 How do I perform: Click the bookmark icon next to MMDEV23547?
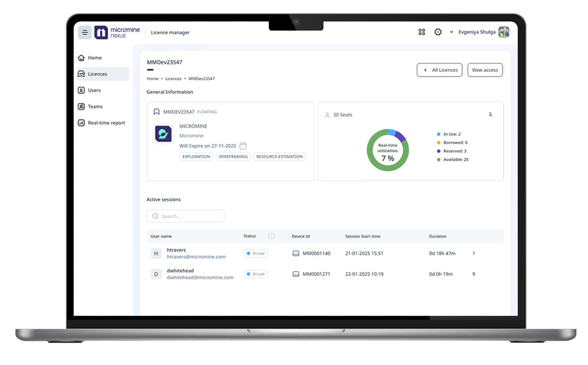(157, 112)
